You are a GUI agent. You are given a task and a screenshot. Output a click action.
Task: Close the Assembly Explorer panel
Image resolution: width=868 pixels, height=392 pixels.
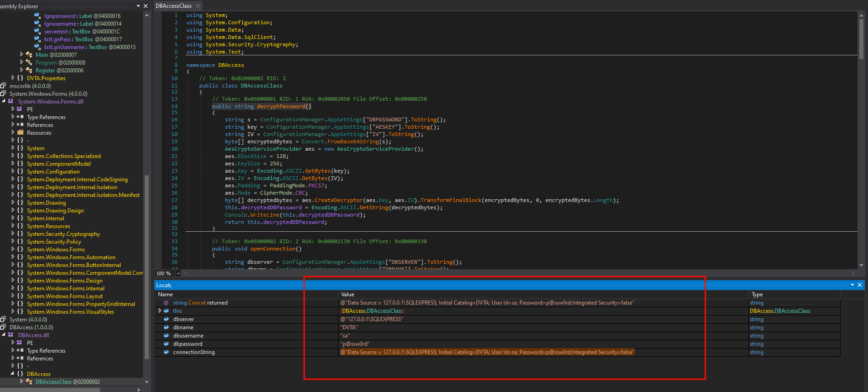click(146, 6)
